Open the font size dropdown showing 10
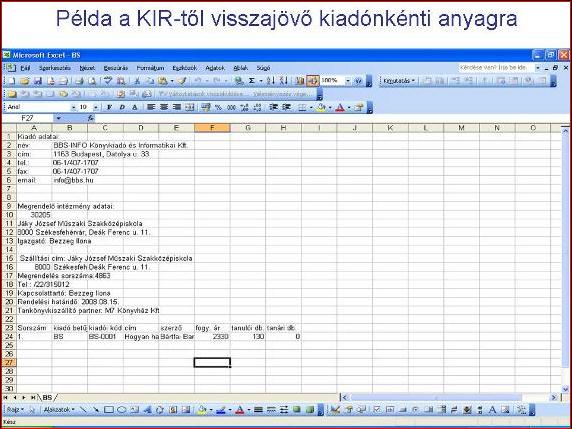Viewport: 572px width, 429px height. coord(96,107)
